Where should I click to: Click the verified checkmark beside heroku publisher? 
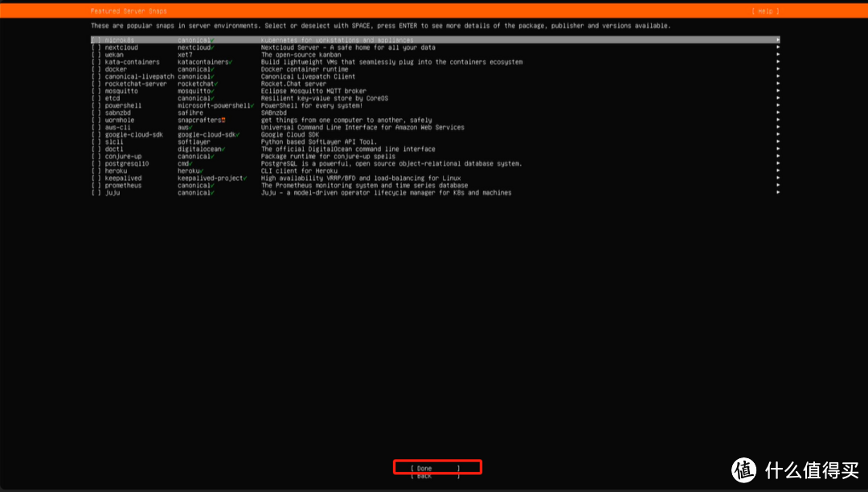(202, 171)
